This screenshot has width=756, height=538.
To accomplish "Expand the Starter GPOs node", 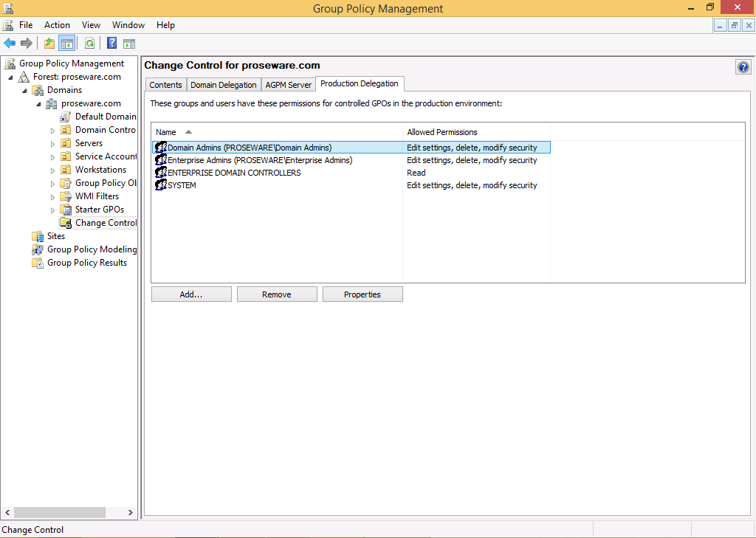I will point(52,210).
